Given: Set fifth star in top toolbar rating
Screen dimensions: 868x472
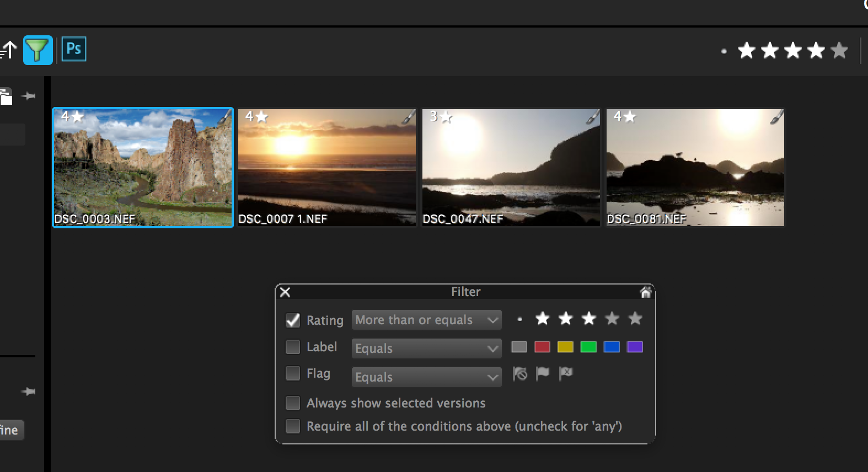Looking at the screenshot, I should (839, 51).
